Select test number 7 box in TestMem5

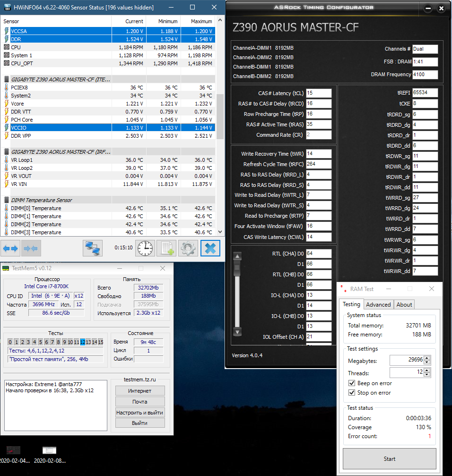click(52, 342)
